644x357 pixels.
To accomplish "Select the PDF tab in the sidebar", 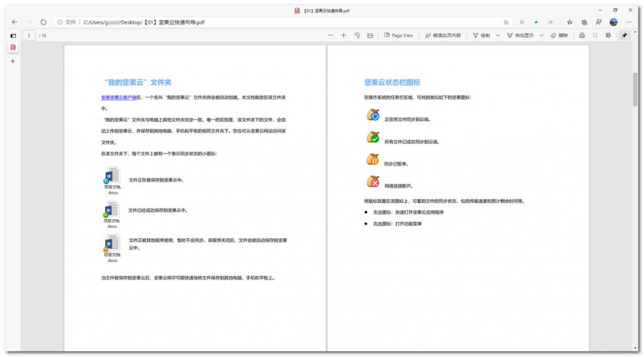I will [x=13, y=48].
